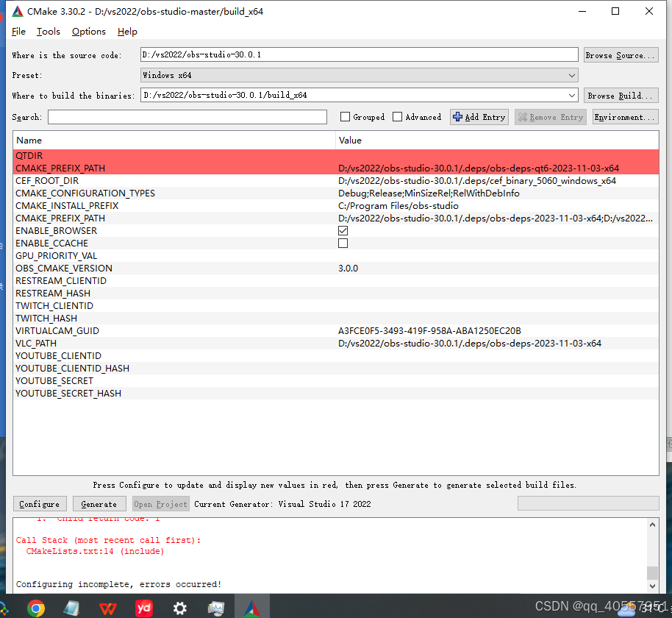This screenshot has width=672, height=618.
Task: Open Youdao (yd) app from taskbar
Action: click(x=144, y=608)
